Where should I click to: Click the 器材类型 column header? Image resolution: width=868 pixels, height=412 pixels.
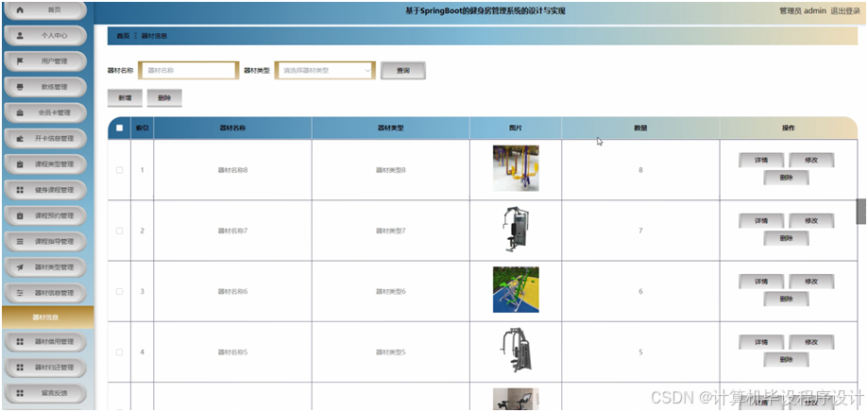pyautogui.click(x=390, y=128)
